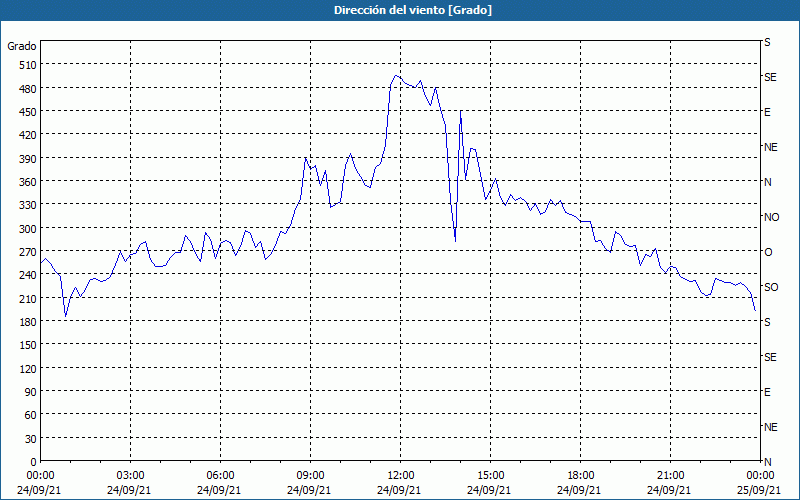This screenshot has width=800, height=500.
Task: Select the 25/09/21 date label
Action: point(760,490)
